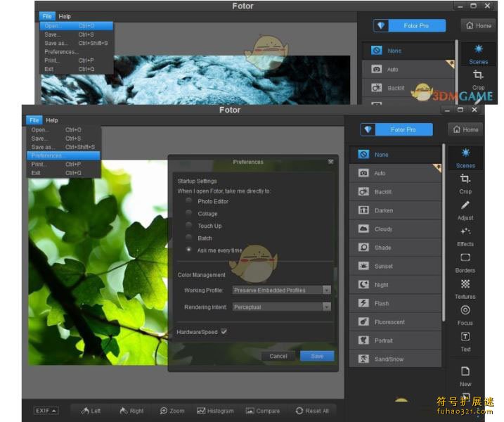Select the Batch radio button
504x422 pixels.
[188, 238]
